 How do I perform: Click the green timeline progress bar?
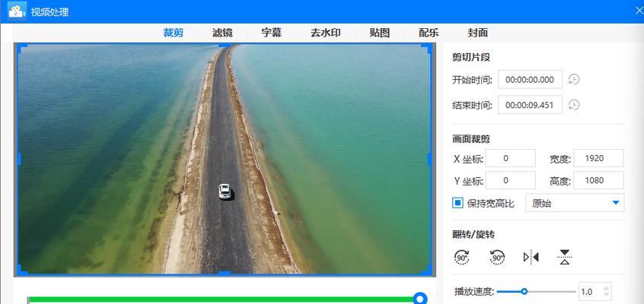coord(221,299)
